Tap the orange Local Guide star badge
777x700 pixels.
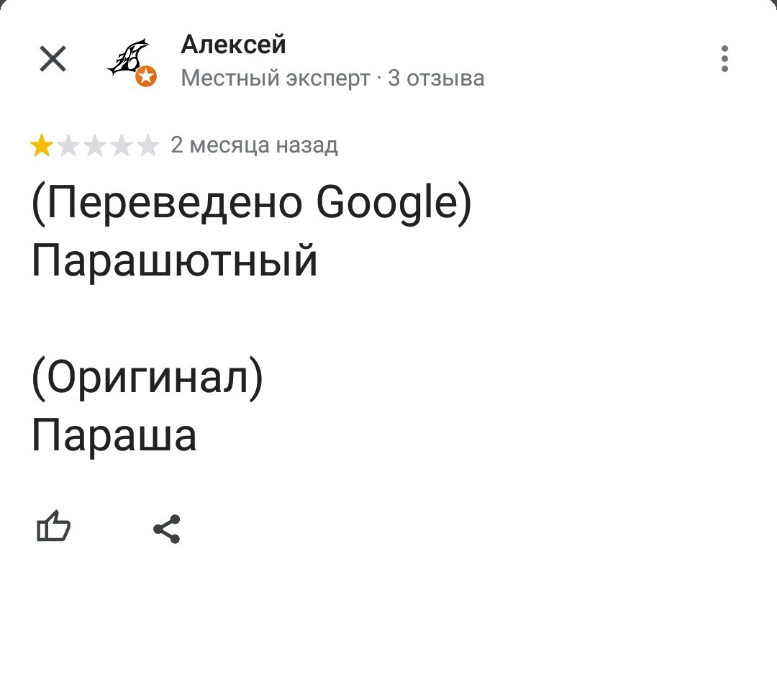click(x=146, y=77)
